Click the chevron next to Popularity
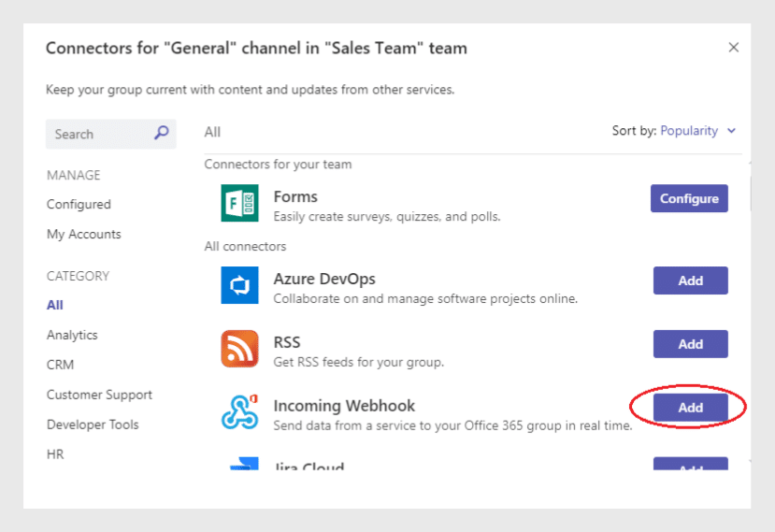The image size is (775, 532). tap(731, 131)
